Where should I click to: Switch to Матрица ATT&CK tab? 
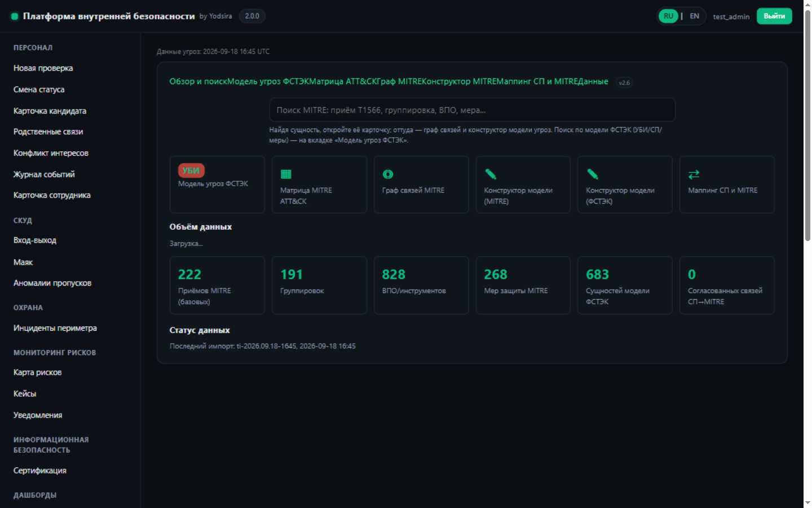(343, 81)
